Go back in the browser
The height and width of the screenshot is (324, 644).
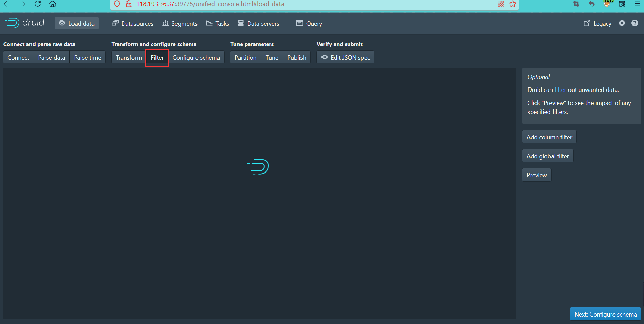click(7, 4)
